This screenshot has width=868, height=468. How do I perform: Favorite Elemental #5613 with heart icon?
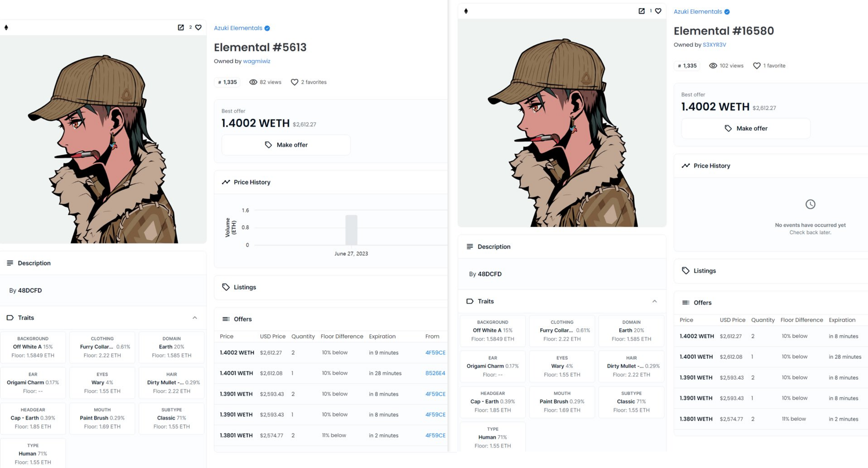coord(198,27)
